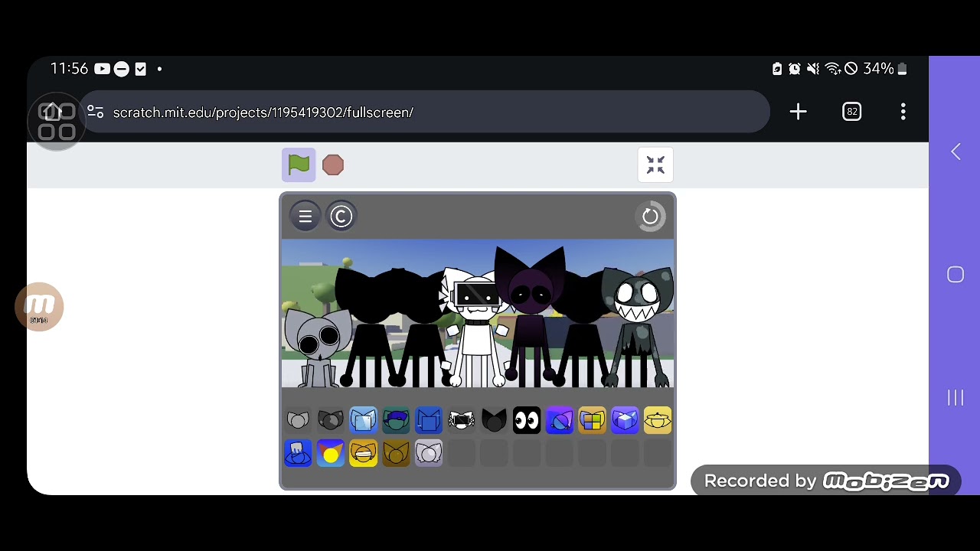Pick the light blue ice cube character icon
The height and width of the screenshot is (551, 980).
pyautogui.click(x=363, y=420)
